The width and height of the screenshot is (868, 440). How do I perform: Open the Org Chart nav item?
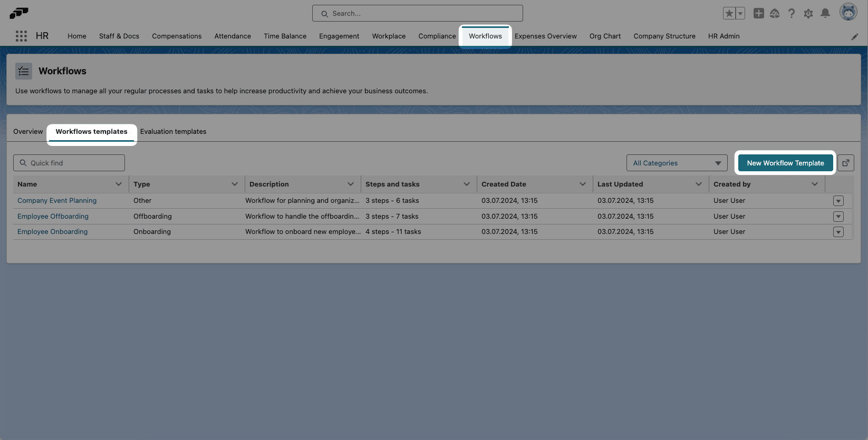pos(605,36)
